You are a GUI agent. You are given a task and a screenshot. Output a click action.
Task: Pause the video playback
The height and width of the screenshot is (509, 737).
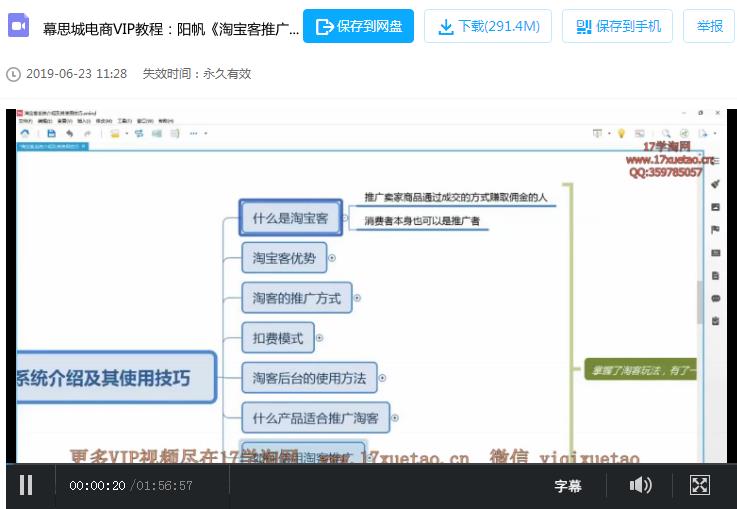pyautogui.click(x=26, y=485)
